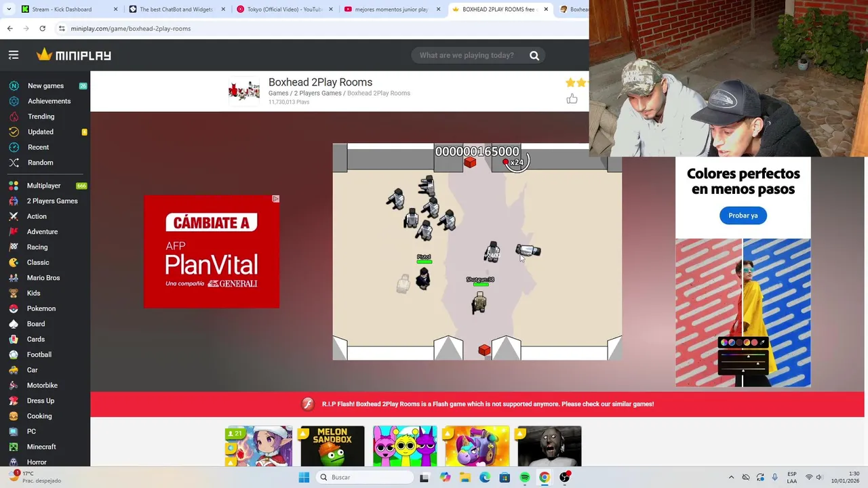Click the ad choices icon on PlanVital ad

[x=276, y=199]
